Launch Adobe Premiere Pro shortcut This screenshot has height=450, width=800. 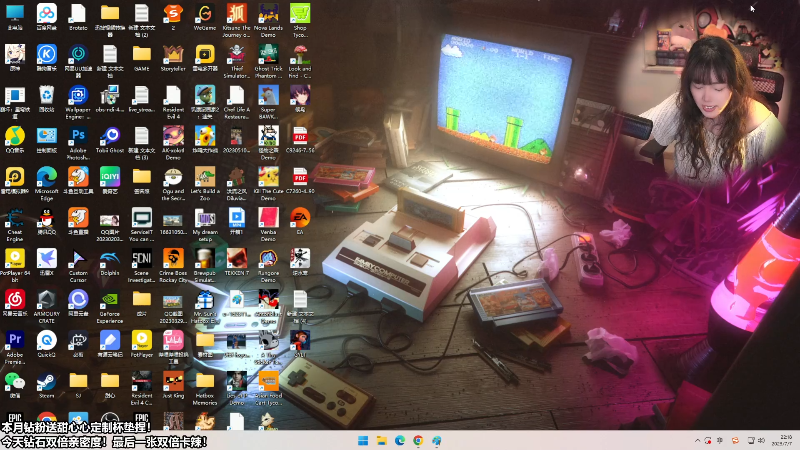tap(15, 347)
